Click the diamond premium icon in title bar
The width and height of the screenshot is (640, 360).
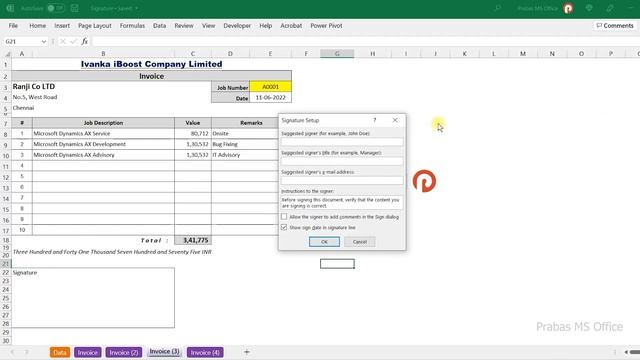tap(589, 8)
